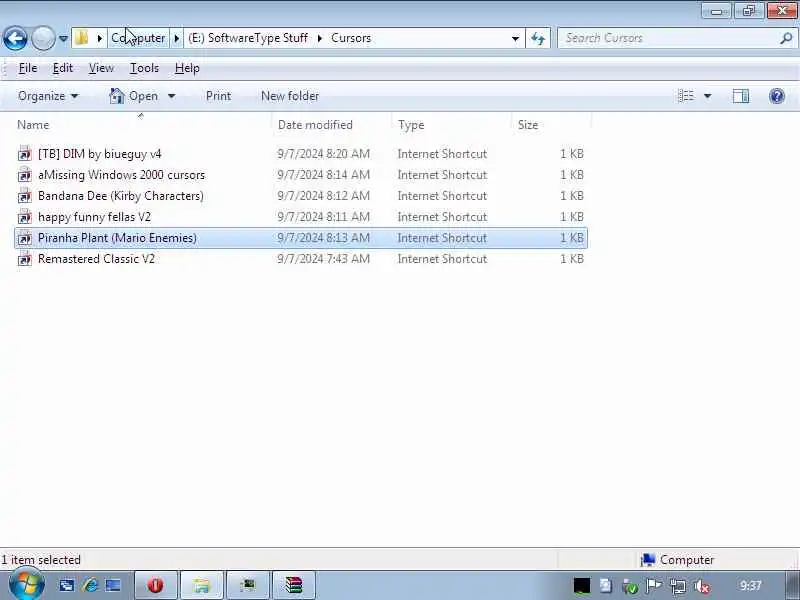Open the Help menu
The image size is (800, 600).
tap(187, 68)
